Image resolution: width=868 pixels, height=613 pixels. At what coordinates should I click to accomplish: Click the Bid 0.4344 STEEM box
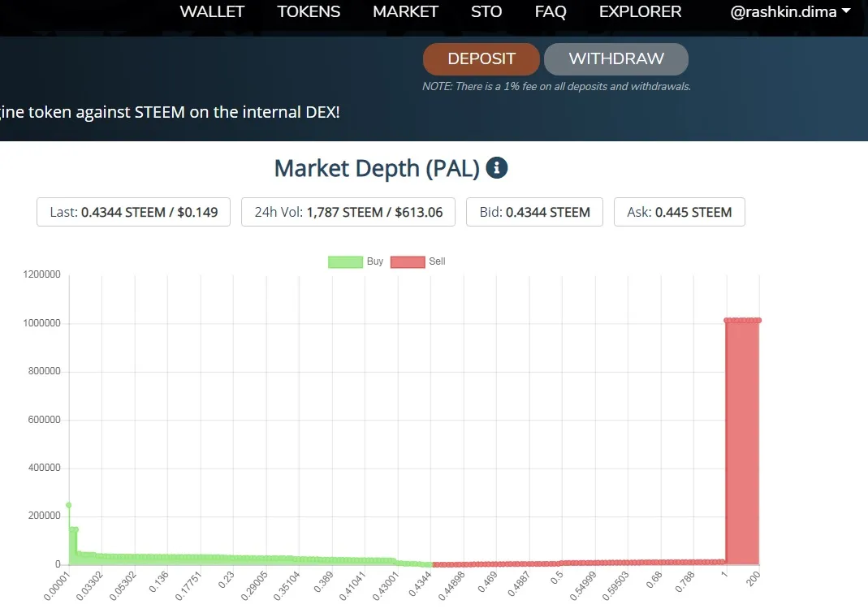click(x=534, y=212)
